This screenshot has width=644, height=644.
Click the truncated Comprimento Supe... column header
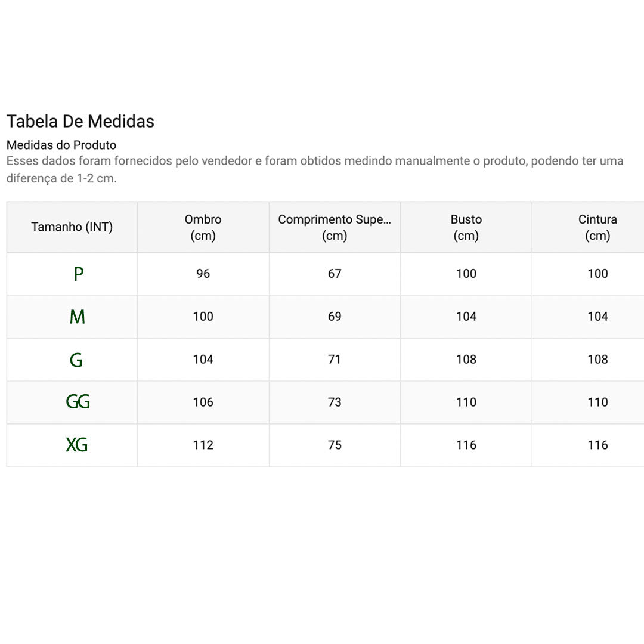pos(335,227)
